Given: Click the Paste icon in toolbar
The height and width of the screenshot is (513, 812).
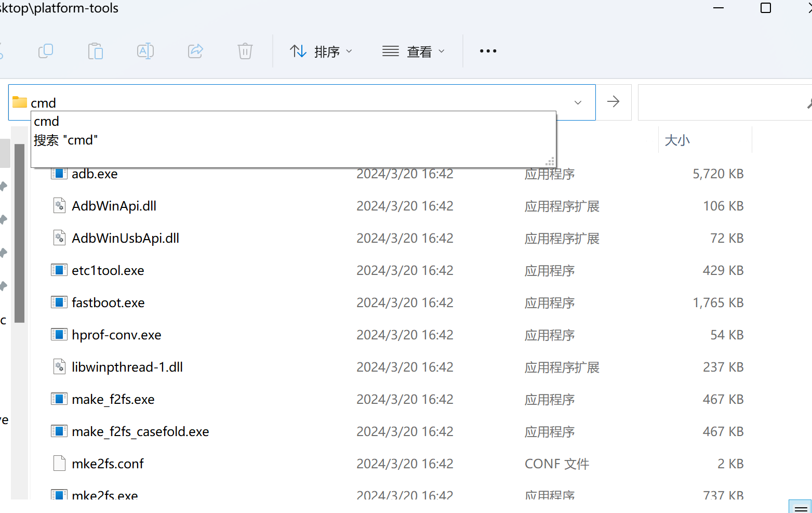Looking at the screenshot, I should (x=96, y=51).
